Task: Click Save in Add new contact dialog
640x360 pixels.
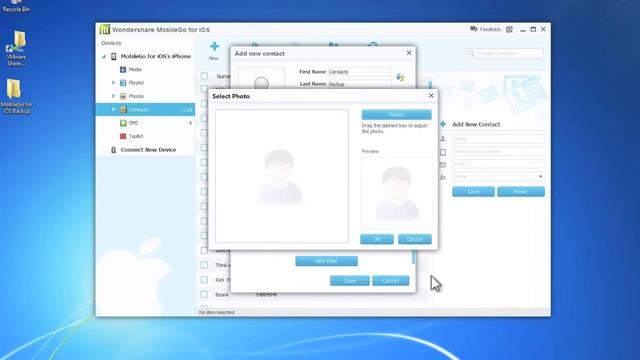Action: point(350,281)
